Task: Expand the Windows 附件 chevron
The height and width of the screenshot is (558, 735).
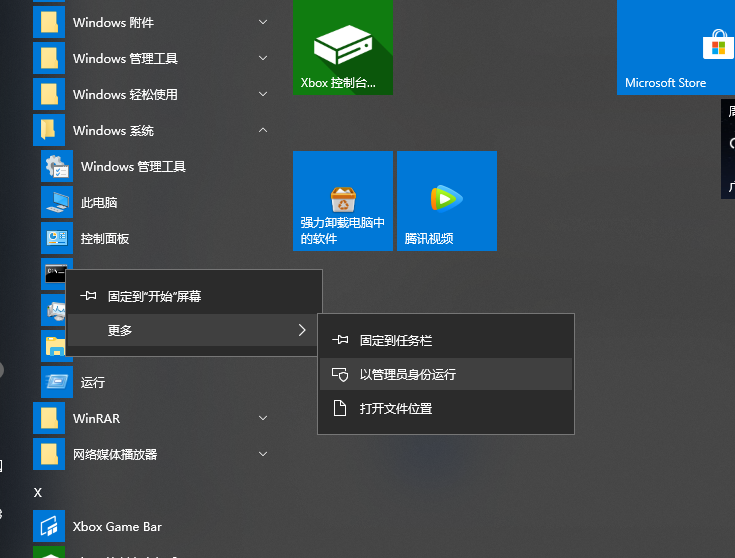Action: tap(263, 22)
